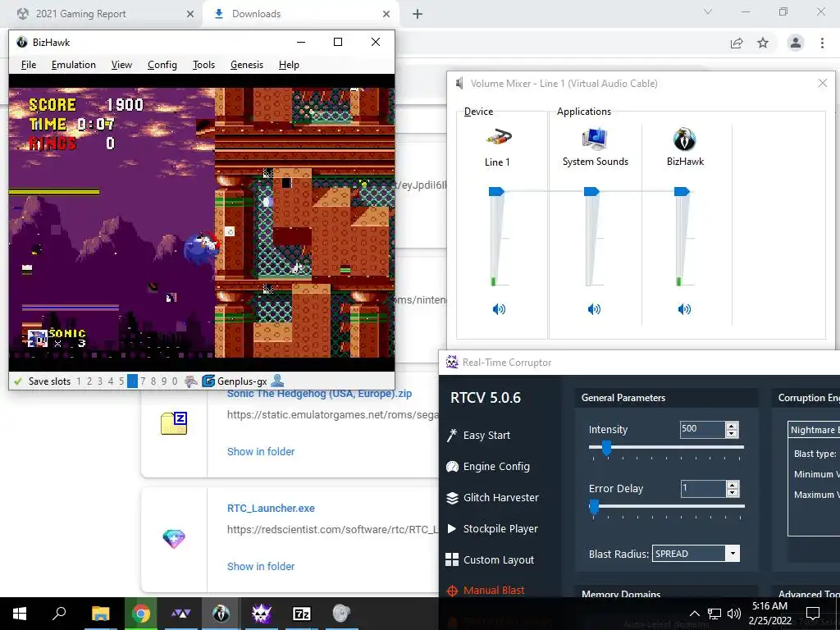The image size is (840, 630).
Task: Open Chrome three-dot menu
Action: tap(822, 43)
